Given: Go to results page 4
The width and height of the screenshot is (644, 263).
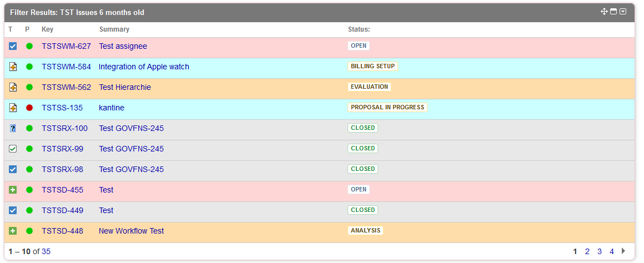Looking at the screenshot, I should [612, 251].
